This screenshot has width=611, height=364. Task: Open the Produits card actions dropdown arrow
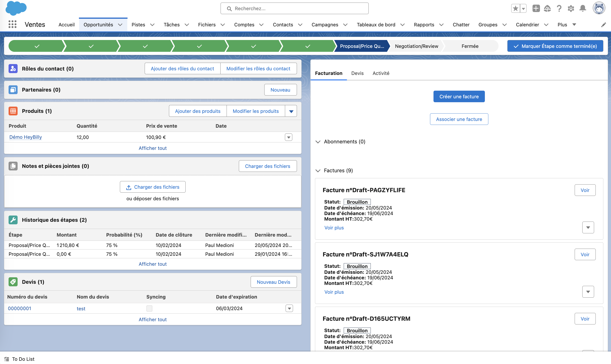pyautogui.click(x=291, y=111)
